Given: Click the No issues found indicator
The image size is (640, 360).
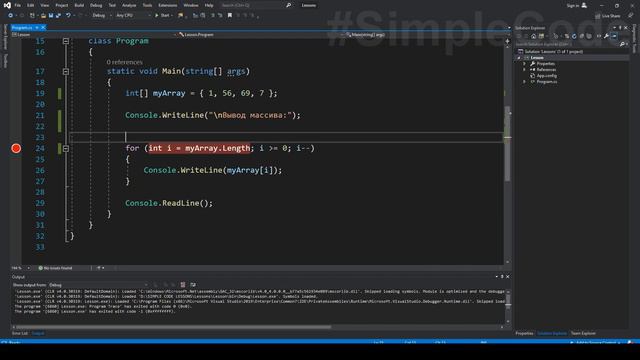Looking at the screenshot, I should [x=56, y=268].
